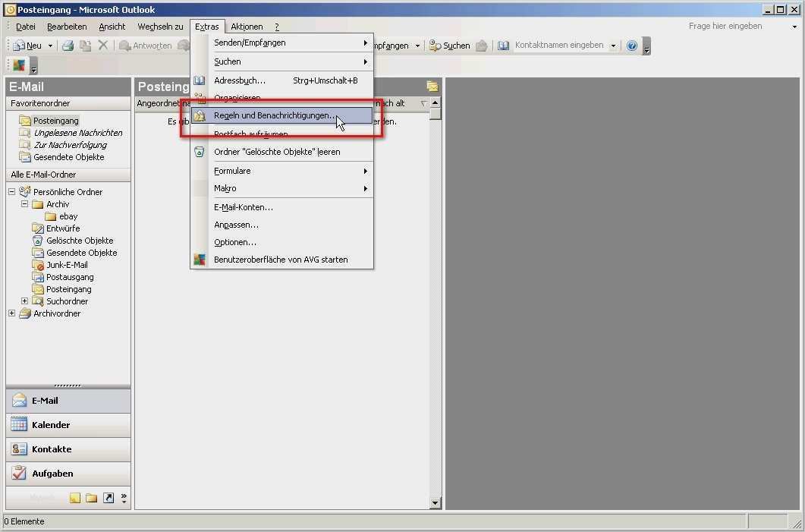The image size is (805, 532).
Task: Click the Delete X toolbar icon
Action: [x=102, y=46]
